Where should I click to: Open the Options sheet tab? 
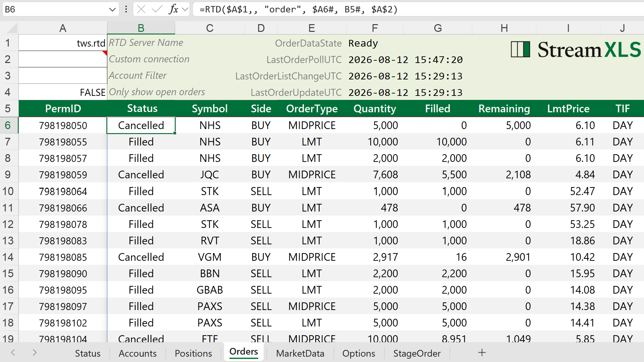359,353
